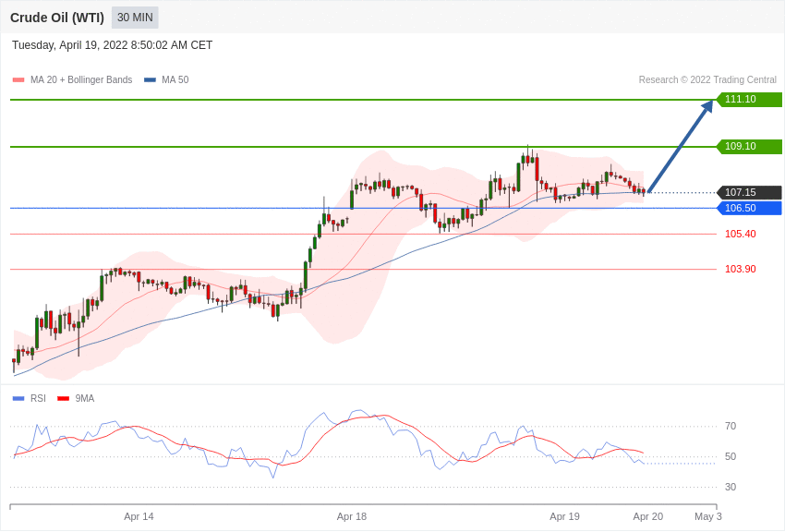
Task: Click the Apr 14 date axis label
Action: [139, 516]
